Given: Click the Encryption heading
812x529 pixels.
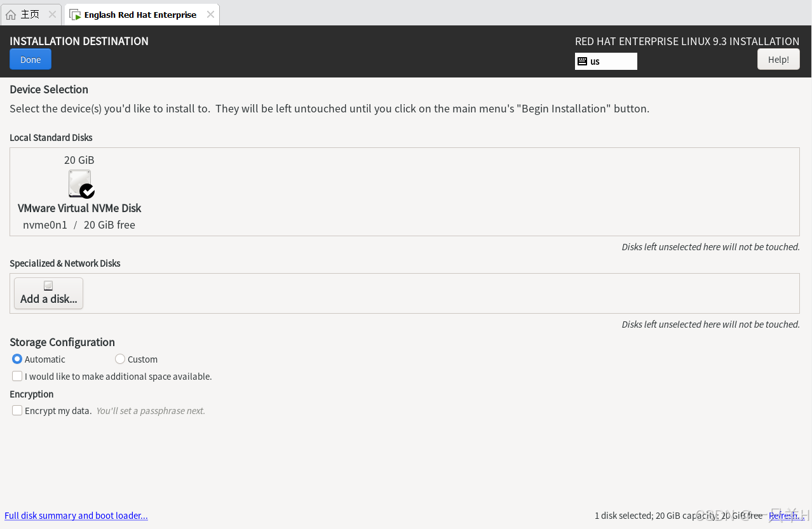Looking at the screenshot, I should click(32, 394).
